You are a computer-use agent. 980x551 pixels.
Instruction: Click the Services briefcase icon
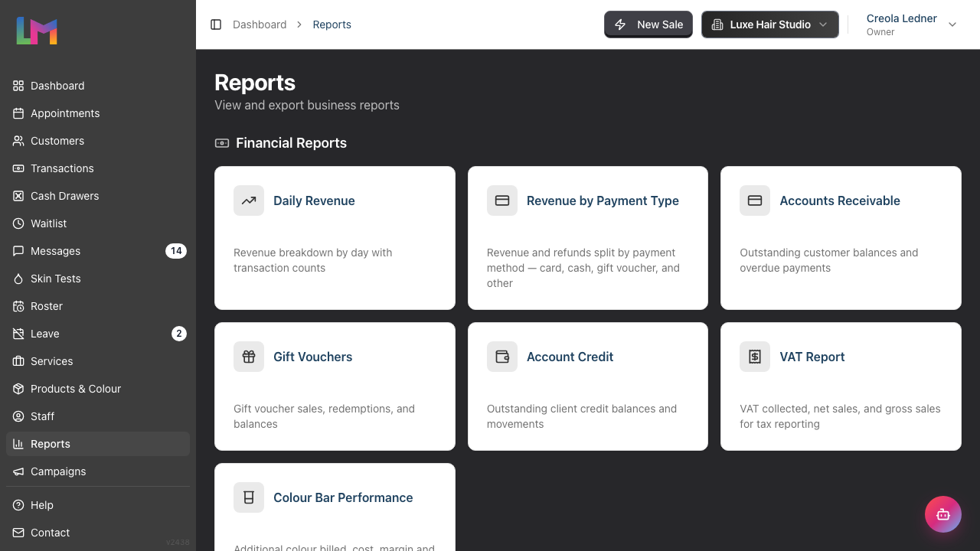click(x=18, y=361)
